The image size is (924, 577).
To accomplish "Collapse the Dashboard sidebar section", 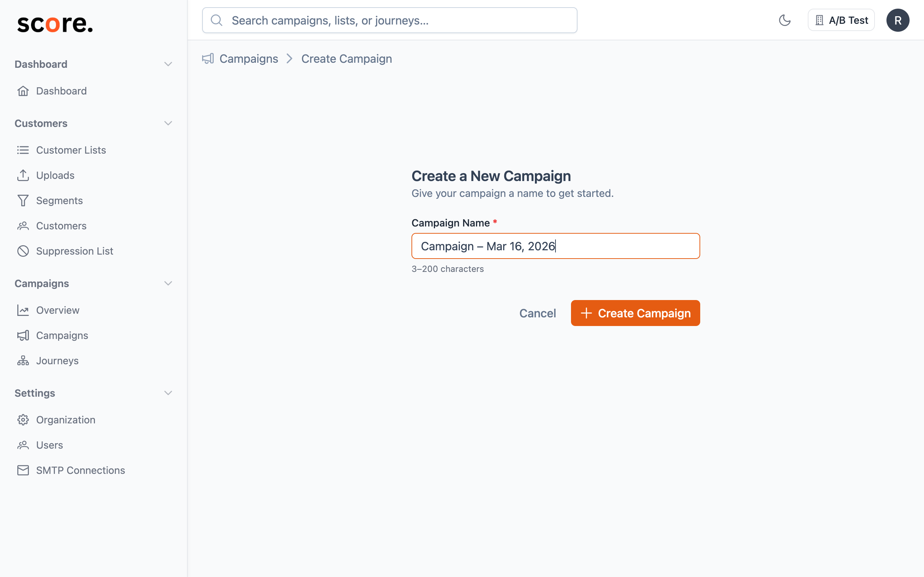I will tap(169, 64).
